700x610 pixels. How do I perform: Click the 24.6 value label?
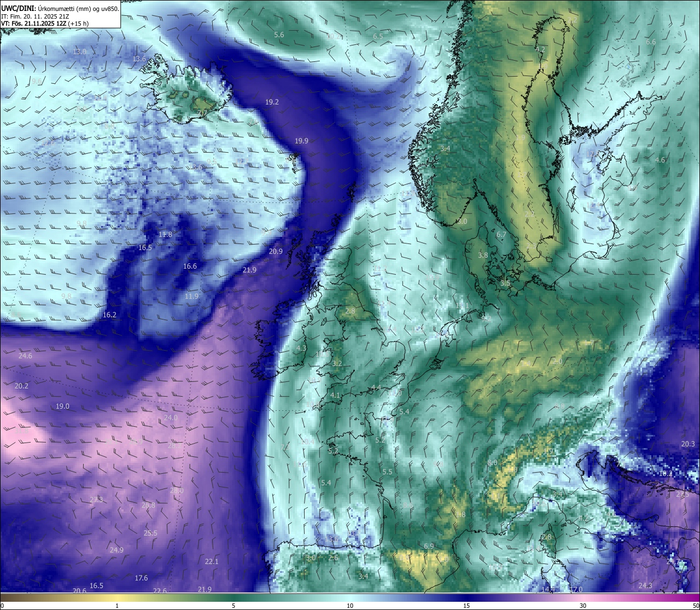pos(25,356)
